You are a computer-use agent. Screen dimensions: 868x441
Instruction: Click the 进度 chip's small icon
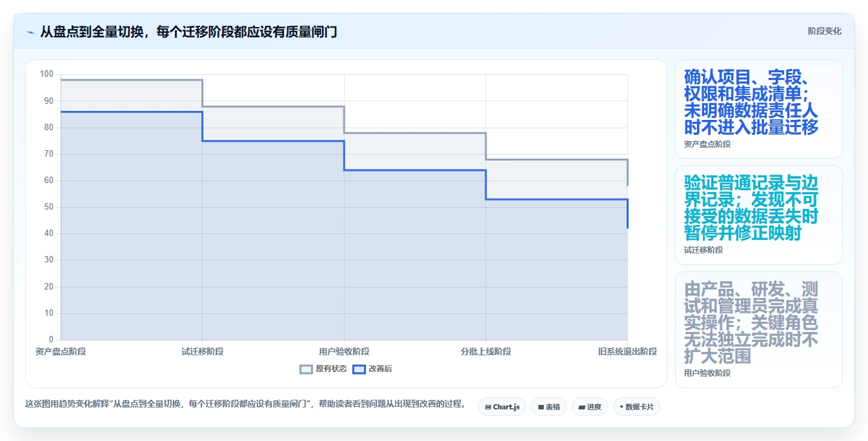tap(581, 407)
